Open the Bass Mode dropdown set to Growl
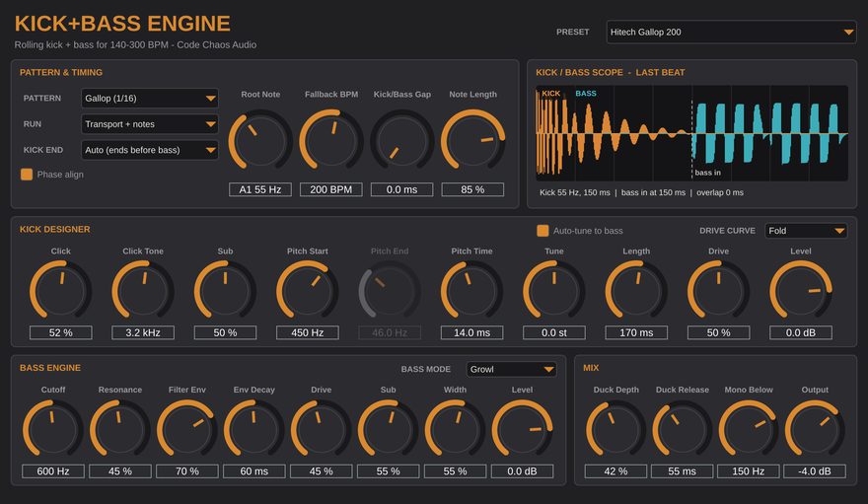The height and width of the screenshot is (504, 868). click(512, 369)
